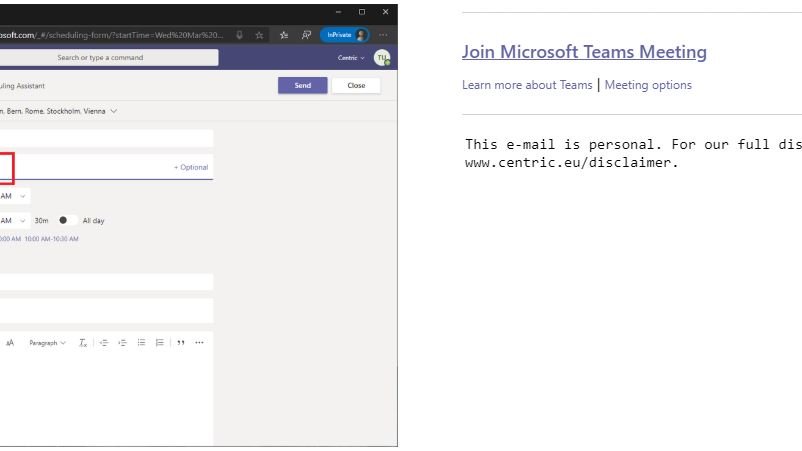The width and height of the screenshot is (802, 451).
Task: Click the browser address bar URL
Action: click(x=112, y=35)
